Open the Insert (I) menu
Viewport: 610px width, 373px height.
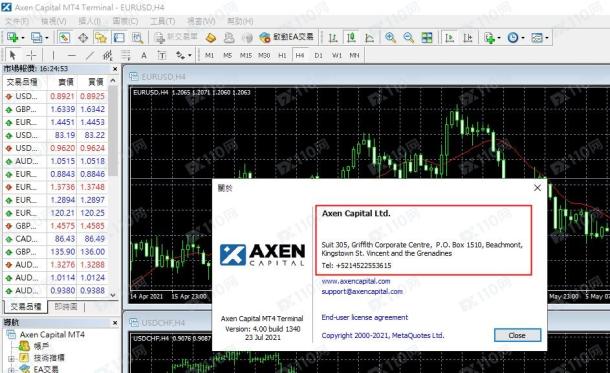point(89,21)
